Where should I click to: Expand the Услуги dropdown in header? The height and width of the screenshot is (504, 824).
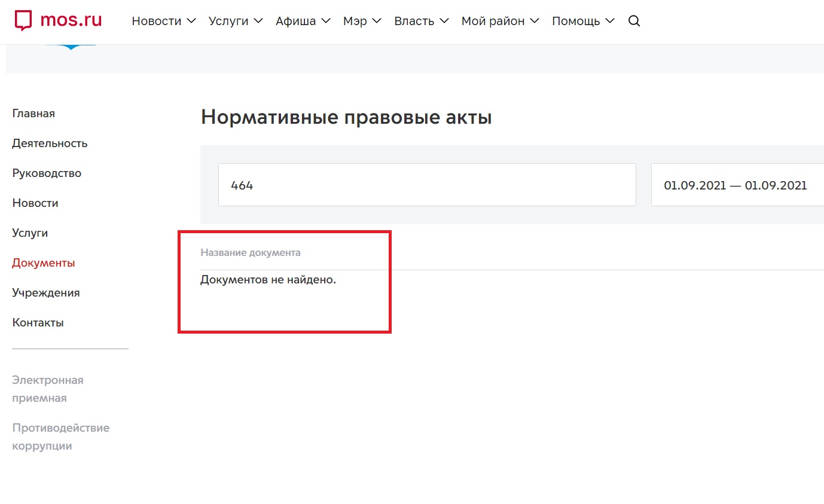tap(236, 21)
